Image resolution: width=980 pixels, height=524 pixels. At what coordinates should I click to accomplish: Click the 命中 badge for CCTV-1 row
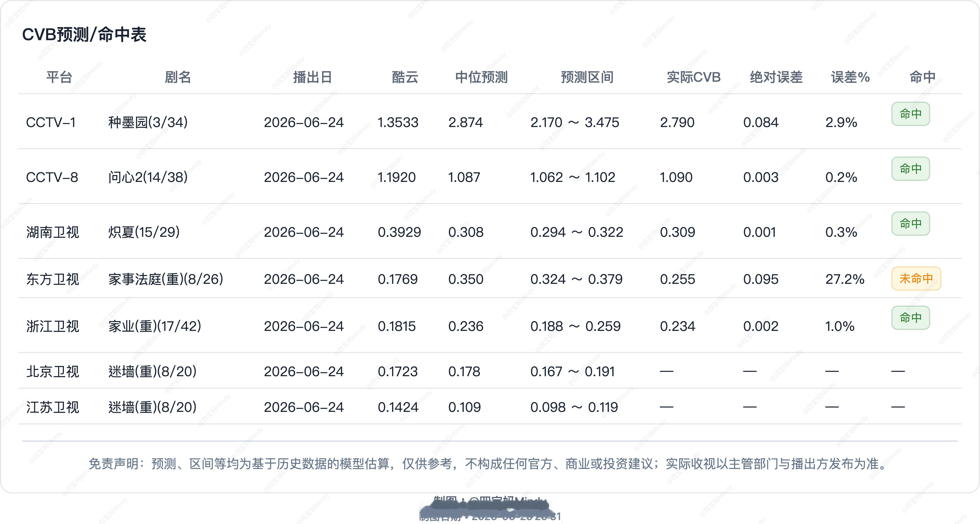click(x=910, y=114)
